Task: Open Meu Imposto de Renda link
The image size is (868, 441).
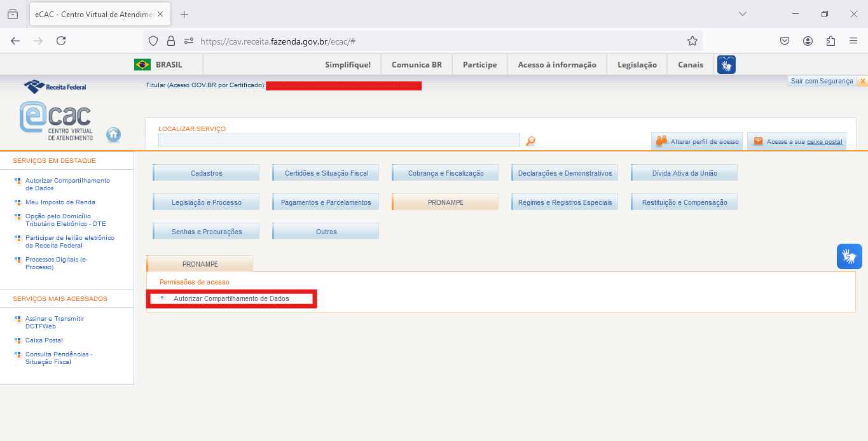Action: (x=60, y=202)
